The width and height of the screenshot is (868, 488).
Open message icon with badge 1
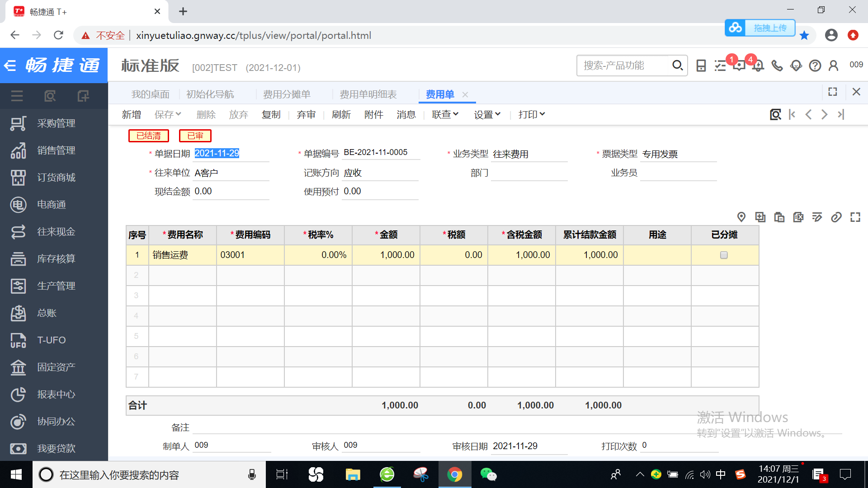click(739, 66)
